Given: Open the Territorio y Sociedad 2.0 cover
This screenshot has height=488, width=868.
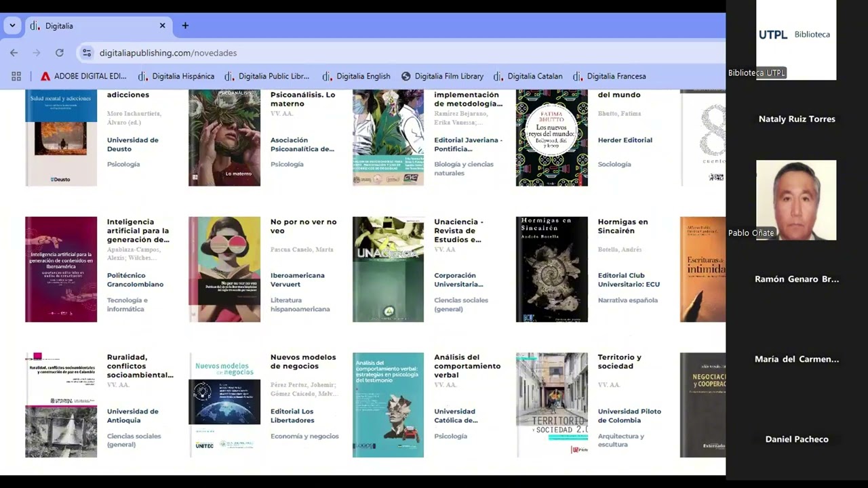Looking at the screenshot, I should point(552,405).
